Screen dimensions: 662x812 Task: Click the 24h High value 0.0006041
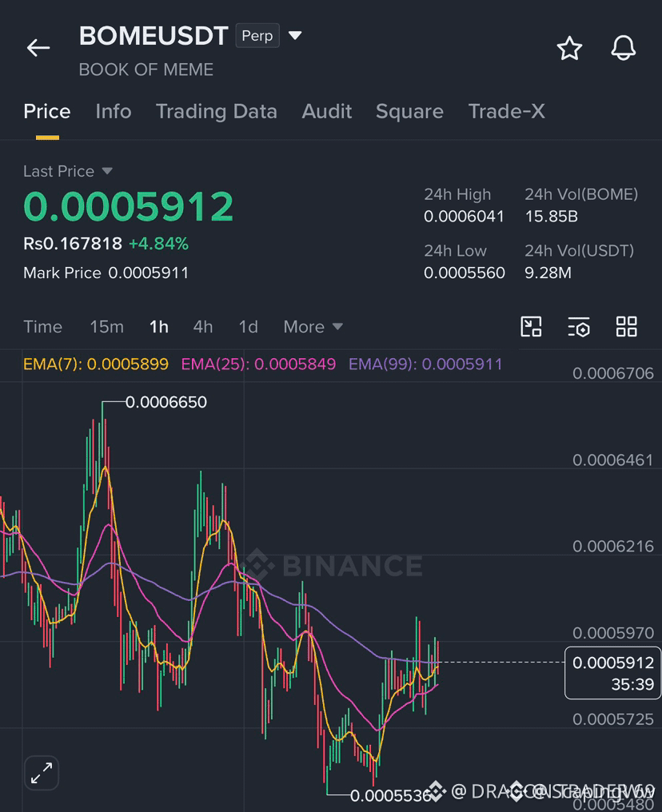click(x=465, y=217)
